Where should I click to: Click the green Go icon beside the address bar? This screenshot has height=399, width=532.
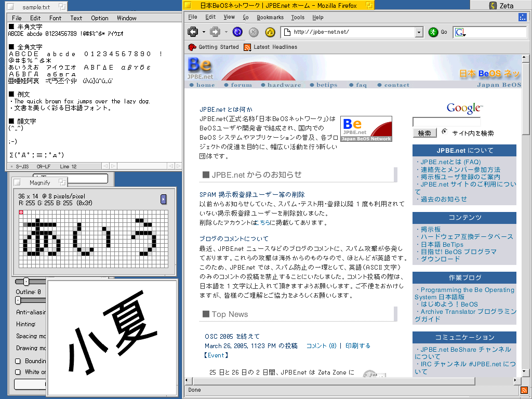click(433, 32)
